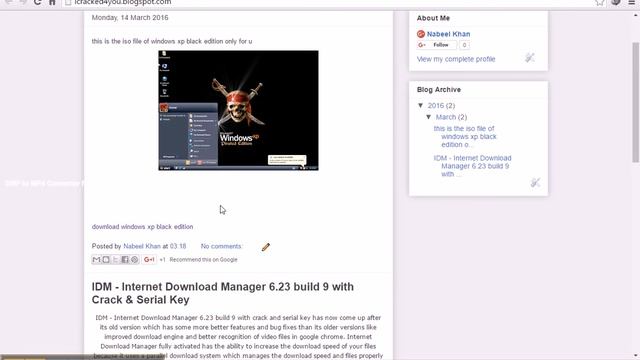Open archive post 'this is the iso file of windows xp black edition'

point(465,136)
